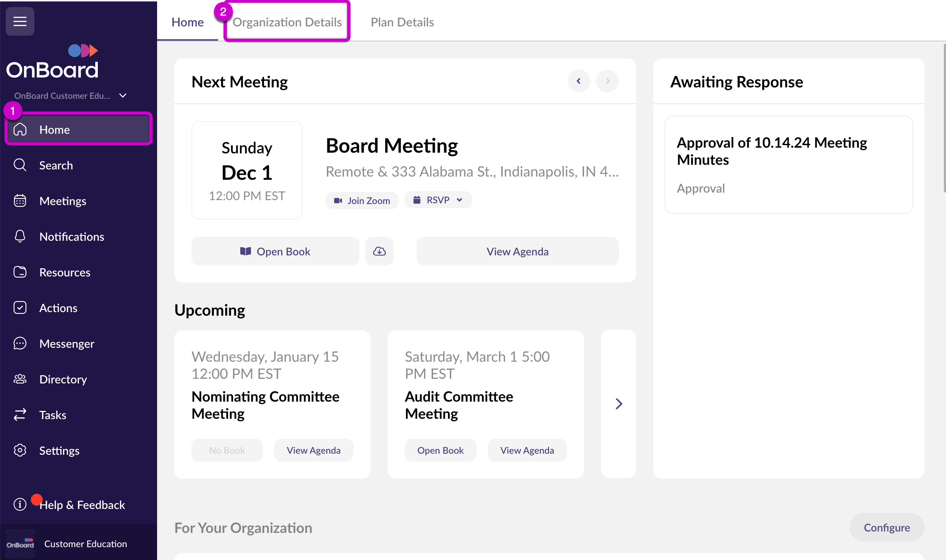Screen dimensions: 946x560
Task: Click the video camera icon in Join Zoom
Action: pyautogui.click(x=338, y=200)
